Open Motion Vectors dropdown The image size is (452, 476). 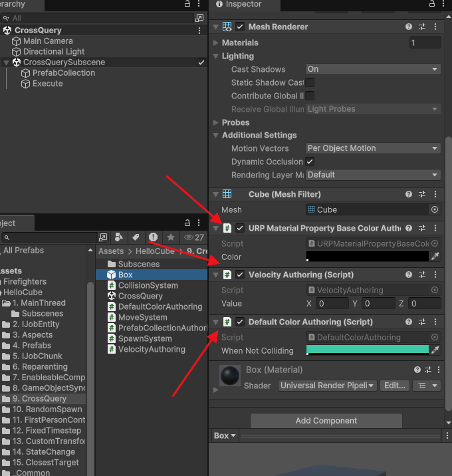(373, 148)
